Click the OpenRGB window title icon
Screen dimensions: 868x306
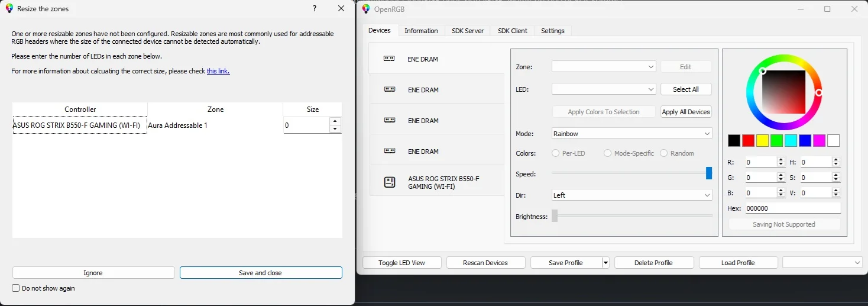[366, 9]
